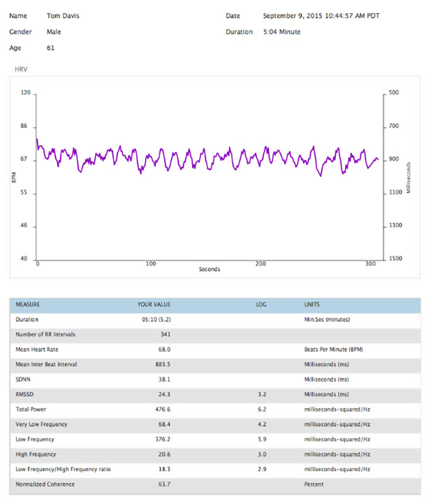Click the 200 seconds tick on x-axis
The width and height of the screenshot is (429, 504).
click(260, 264)
